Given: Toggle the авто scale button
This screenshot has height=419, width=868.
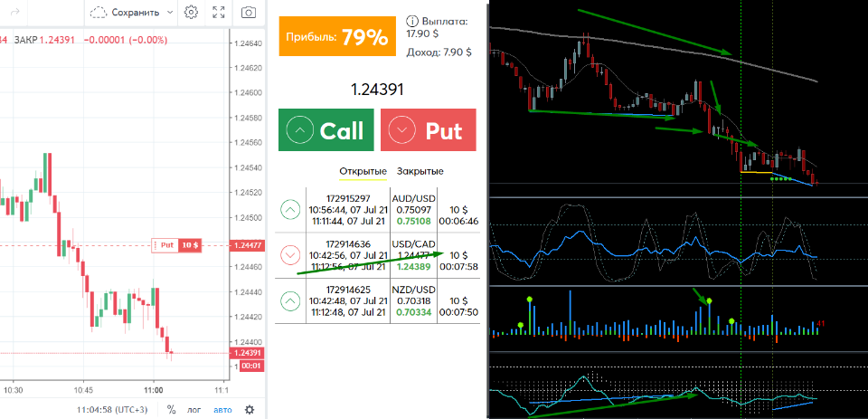Looking at the screenshot, I should [223, 410].
